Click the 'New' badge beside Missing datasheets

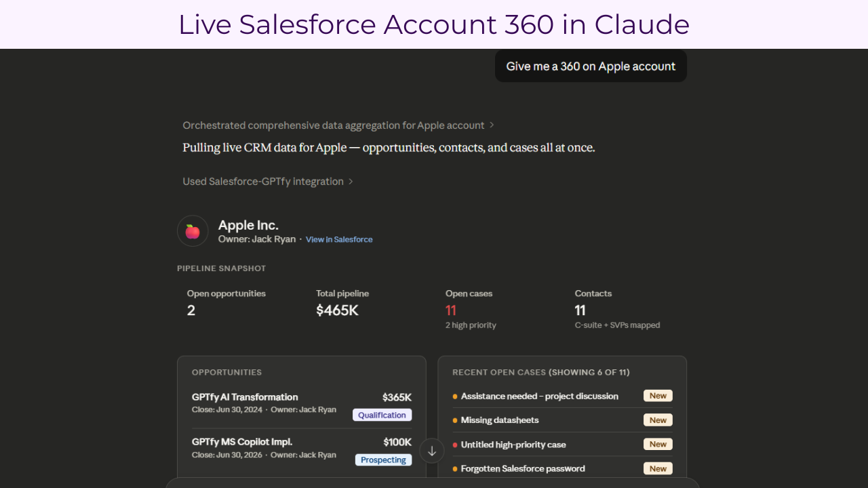click(658, 420)
